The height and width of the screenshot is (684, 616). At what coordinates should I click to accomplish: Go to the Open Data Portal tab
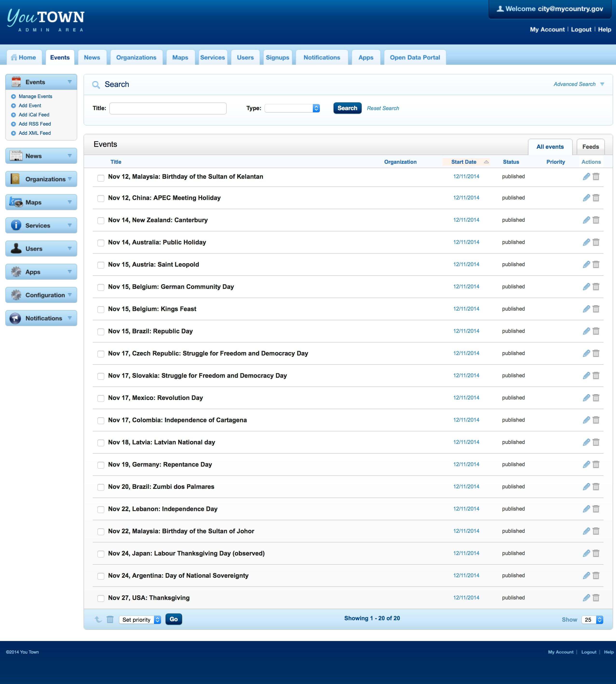tap(415, 57)
